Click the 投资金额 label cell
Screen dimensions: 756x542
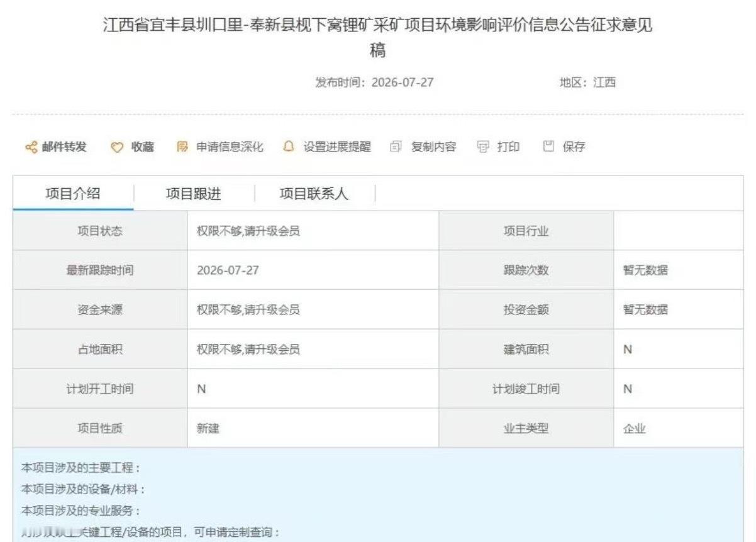click(526, 309)
